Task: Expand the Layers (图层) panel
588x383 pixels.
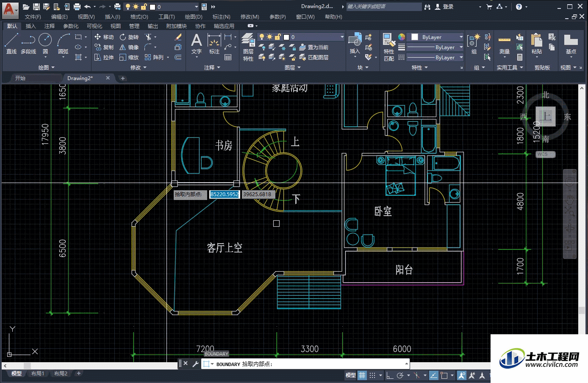Action: [x=292, y=67]
